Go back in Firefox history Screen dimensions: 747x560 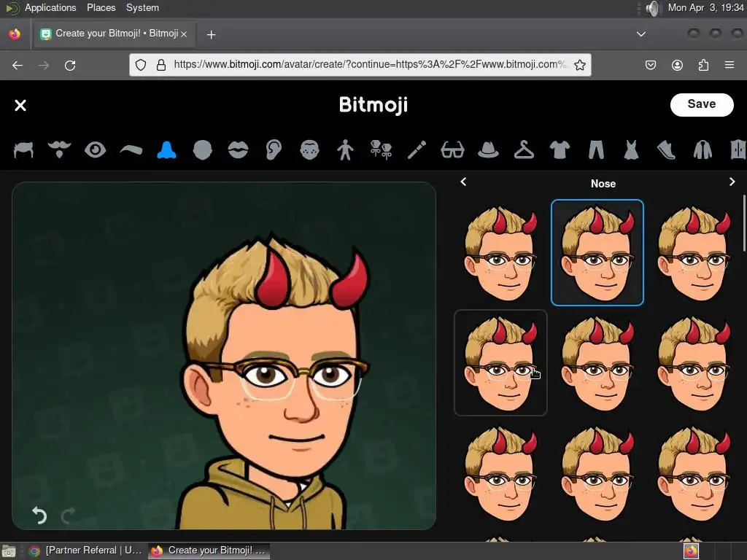click(18, 65)
